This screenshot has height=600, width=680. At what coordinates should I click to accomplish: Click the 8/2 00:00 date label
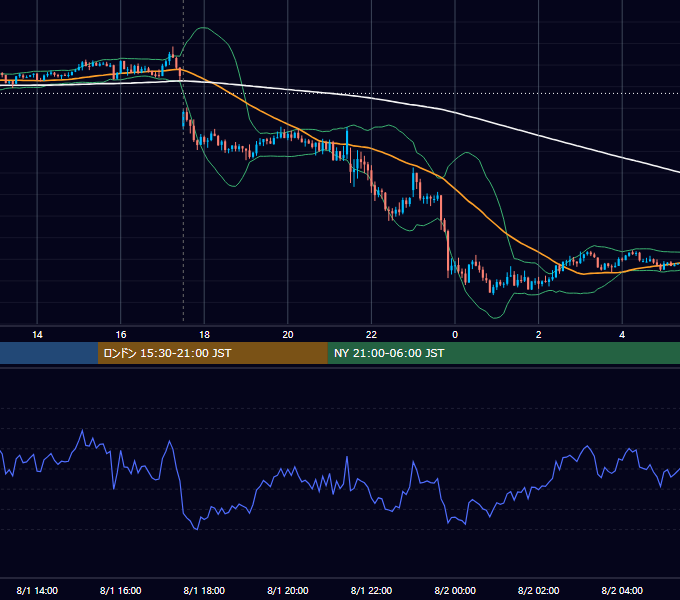pyautogui.click(x=455, y=590)
